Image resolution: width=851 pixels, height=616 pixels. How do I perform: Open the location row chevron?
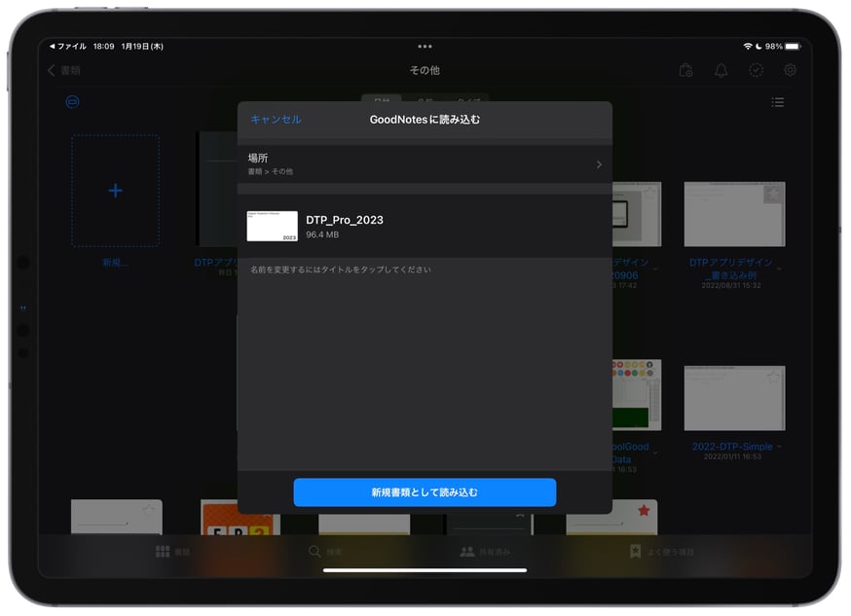point(599,164)
